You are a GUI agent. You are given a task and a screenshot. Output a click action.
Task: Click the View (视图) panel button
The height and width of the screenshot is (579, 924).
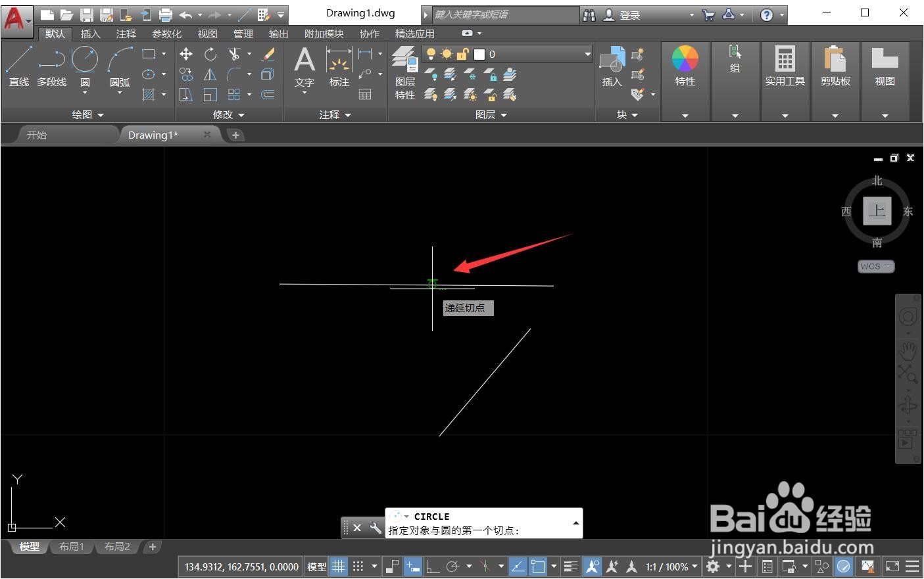click(x=885, y=66)
